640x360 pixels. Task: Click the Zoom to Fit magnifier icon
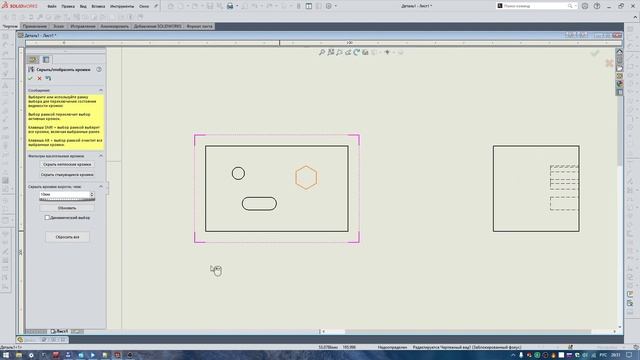tap(322, 52)
